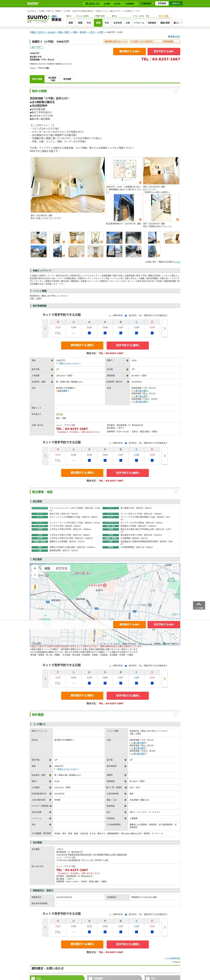The image size is (210, 980).
Task: Show next week in the calendar below the map
Action: click(x=165, y=679)
